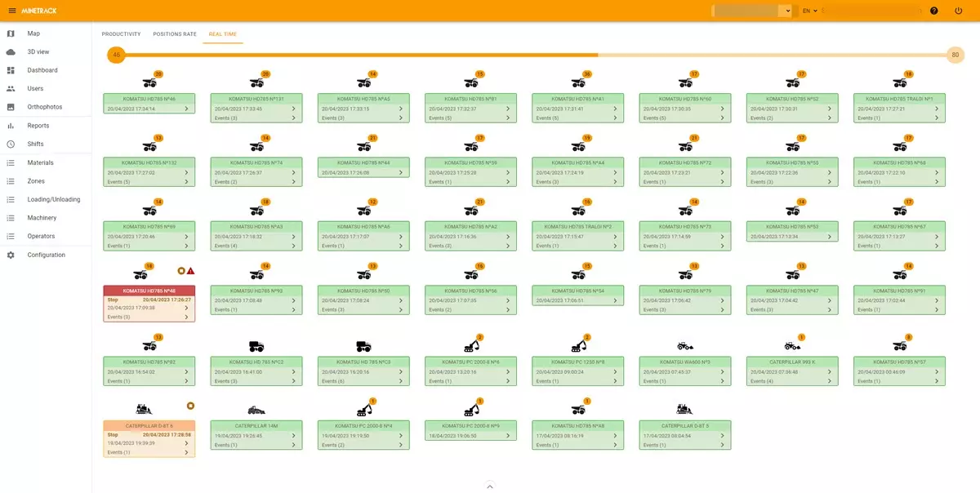This screenshot has width=980, height=493.
Task: Open the orange CATERPILLAR D-8T 6 card header
Action: click(x=149, y=425)
